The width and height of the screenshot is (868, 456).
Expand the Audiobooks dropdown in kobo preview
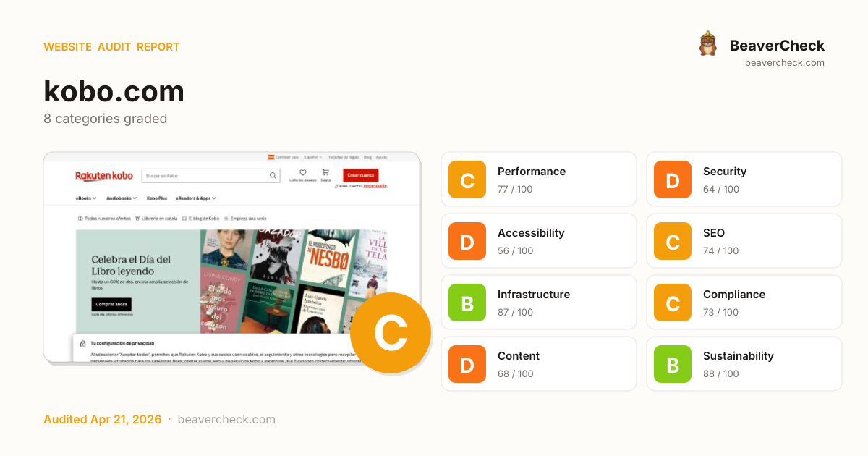tap(122, 198)
